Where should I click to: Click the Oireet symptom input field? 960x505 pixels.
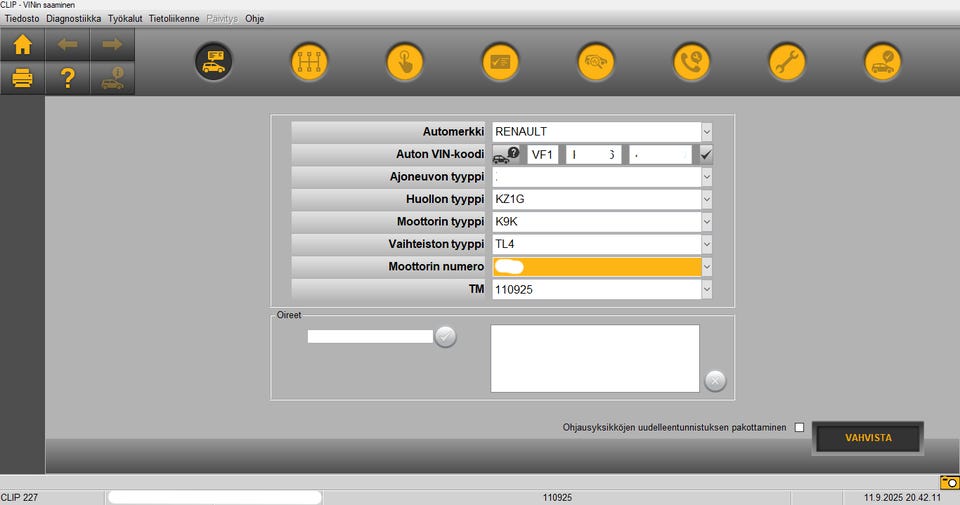click(x=370, y=336)
